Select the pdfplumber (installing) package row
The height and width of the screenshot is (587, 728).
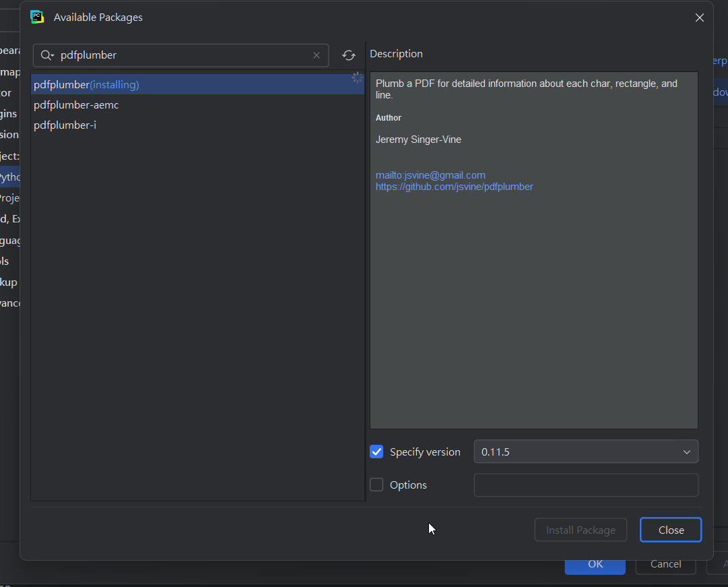point(197,85)
